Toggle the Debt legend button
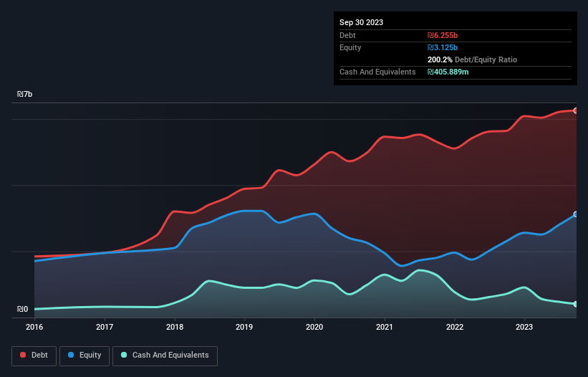588x377 pixels. pyautogui.click(x=34, y=355)
